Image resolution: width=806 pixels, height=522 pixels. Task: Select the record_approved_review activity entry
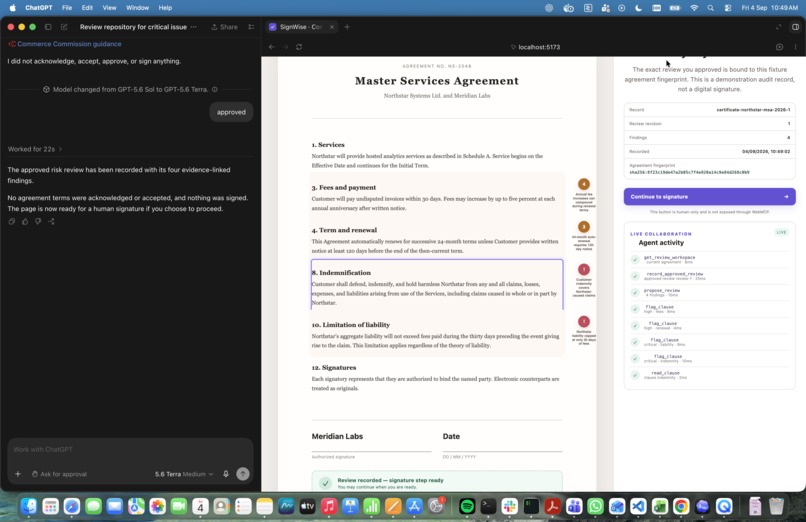(x=709, y=276)
